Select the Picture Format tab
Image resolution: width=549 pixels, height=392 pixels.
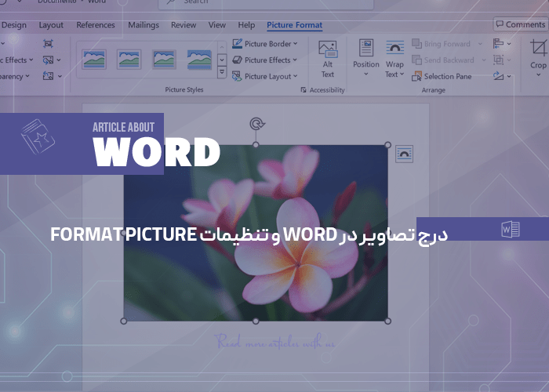(294, 25)
